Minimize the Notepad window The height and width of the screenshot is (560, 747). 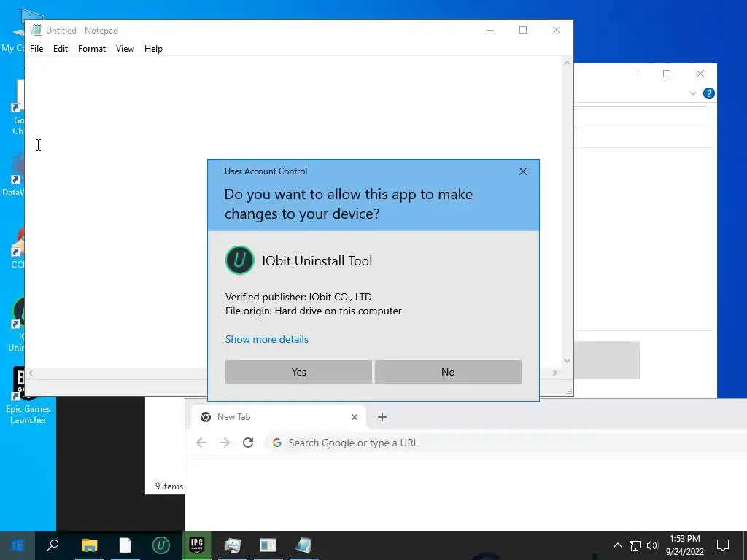click(x=489, y=30)
